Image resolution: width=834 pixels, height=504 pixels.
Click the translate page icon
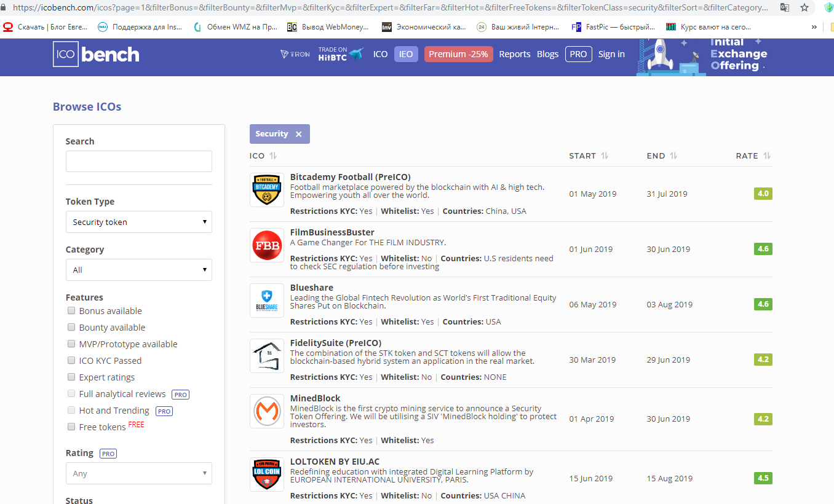[x=784, y=8]
